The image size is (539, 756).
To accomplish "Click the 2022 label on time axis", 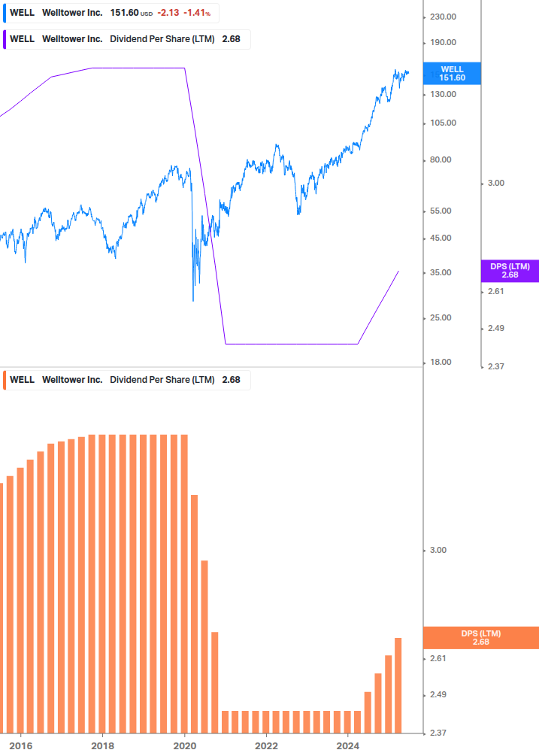I will tap(266, 746).
